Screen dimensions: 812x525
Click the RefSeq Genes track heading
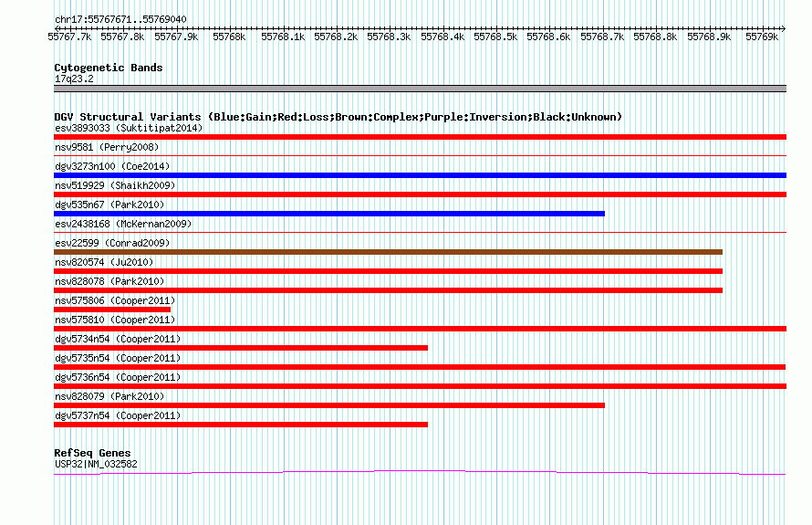(92, 453)
